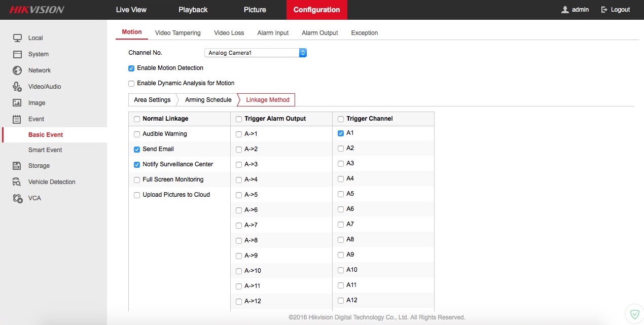Screen dimensions: 644x325
Task: Click the Local monitor icon in sidebar
Action: 17,38
